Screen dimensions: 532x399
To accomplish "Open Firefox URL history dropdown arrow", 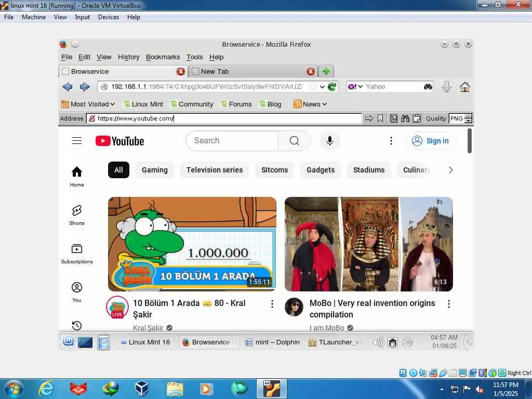I will click(322, 87).
